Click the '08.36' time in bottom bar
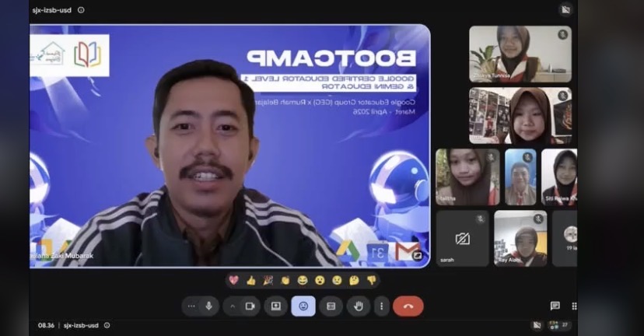The image size is (644, 336). pyautogui.click(x=46, y=325)
